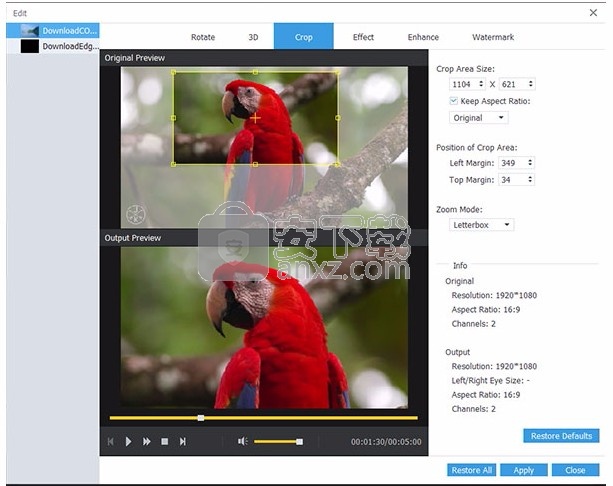Click crop box right edge handle
Image resolution: width=613 pixels, height=486 pixels.
click(338, 118)
